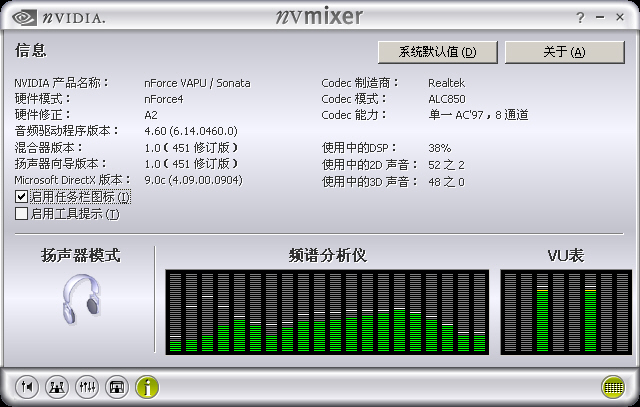Click the nvmixer title text
This screenshot has height=407, width=640.
point(317,17)
